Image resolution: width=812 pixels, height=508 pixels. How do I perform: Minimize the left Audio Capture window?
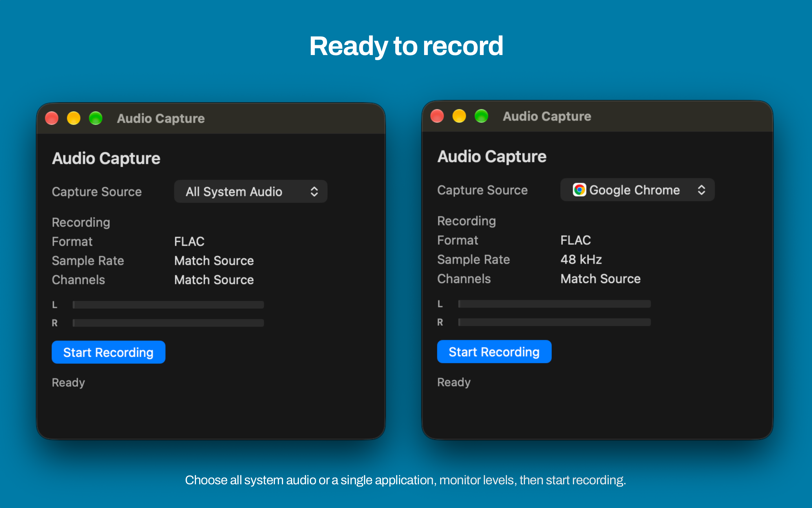(74, 118)
